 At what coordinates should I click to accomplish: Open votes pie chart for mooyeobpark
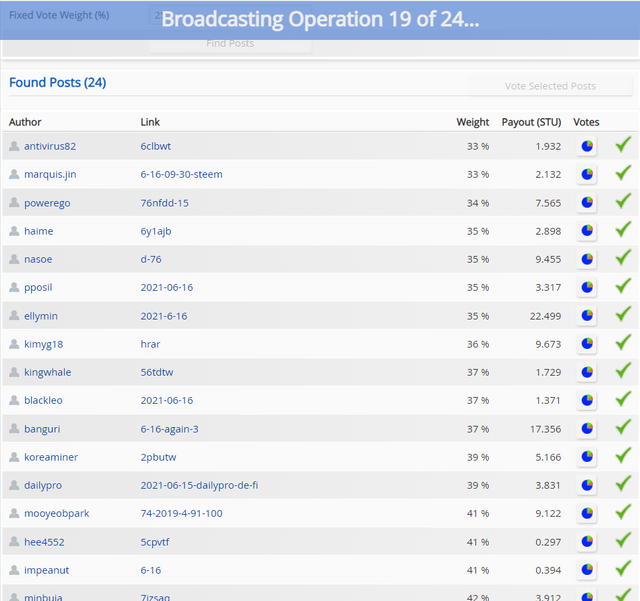pos(587,513)
